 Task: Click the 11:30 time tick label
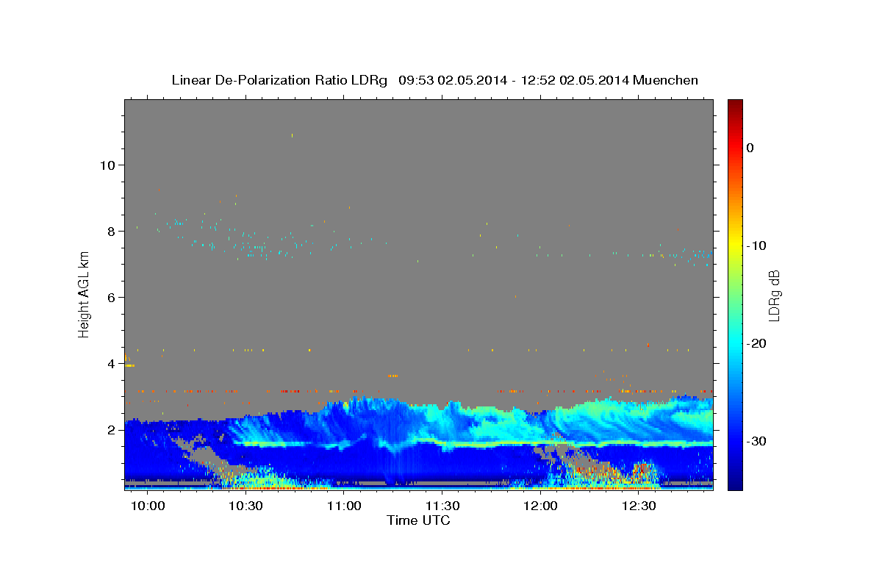point(442,506)
